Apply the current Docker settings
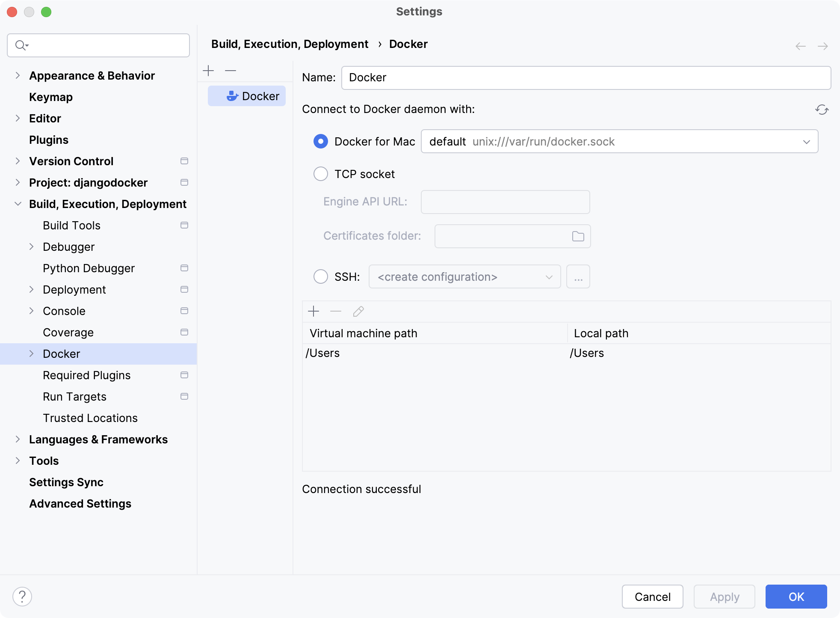Viewport: 840px width, 618px height. coord(724,596)
